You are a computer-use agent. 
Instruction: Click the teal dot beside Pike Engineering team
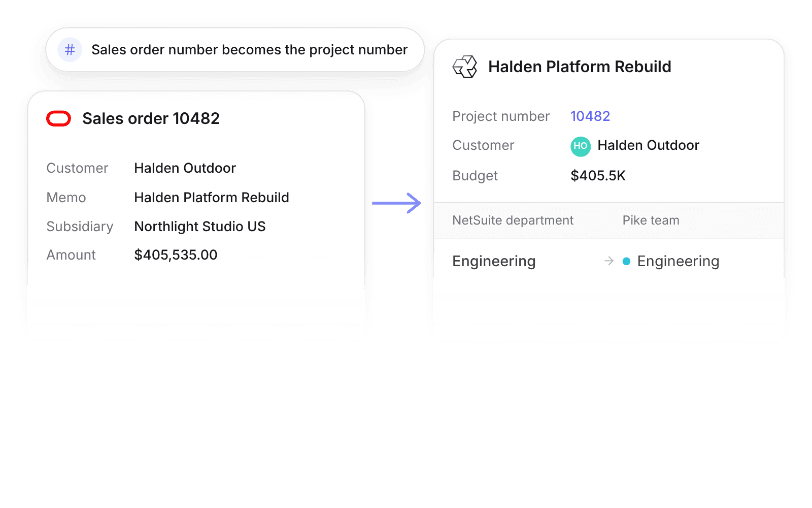pyautogui.click(x=626, y=261)
